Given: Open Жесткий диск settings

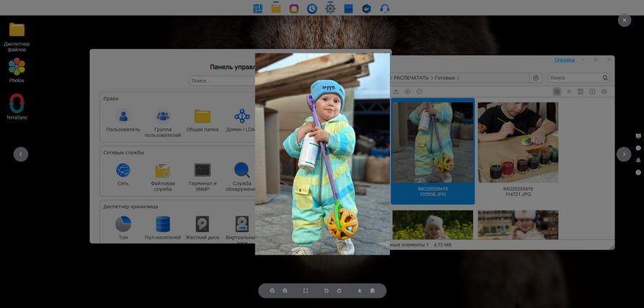Looking at the screenshot, I should click(x=203, y=228).
